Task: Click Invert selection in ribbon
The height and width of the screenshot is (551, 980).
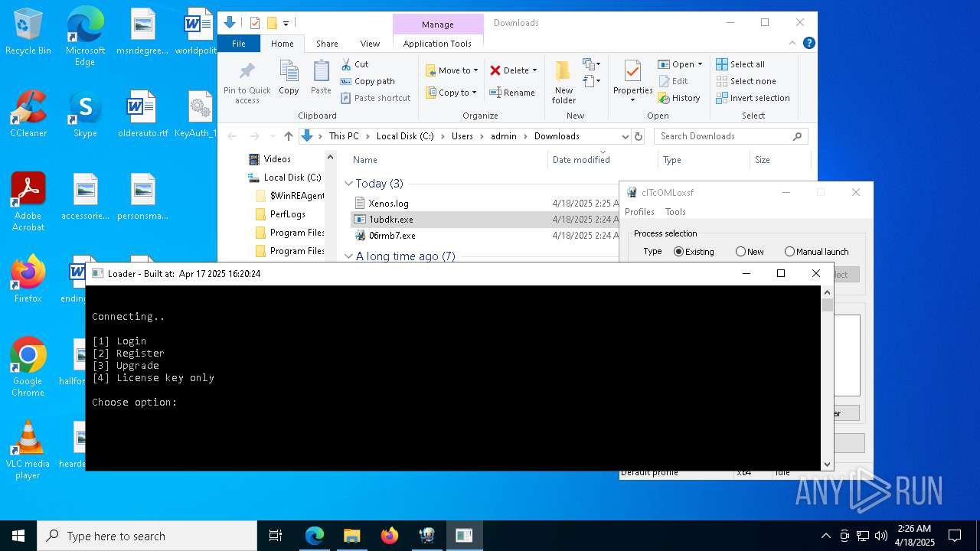Action: tap(753, 98)
